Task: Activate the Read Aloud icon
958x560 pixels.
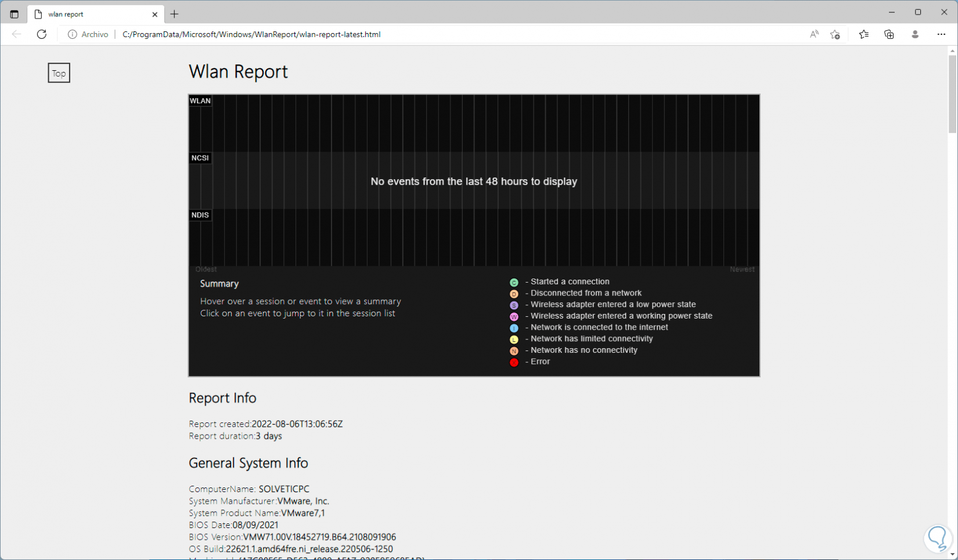Action: tap(814, 34)
